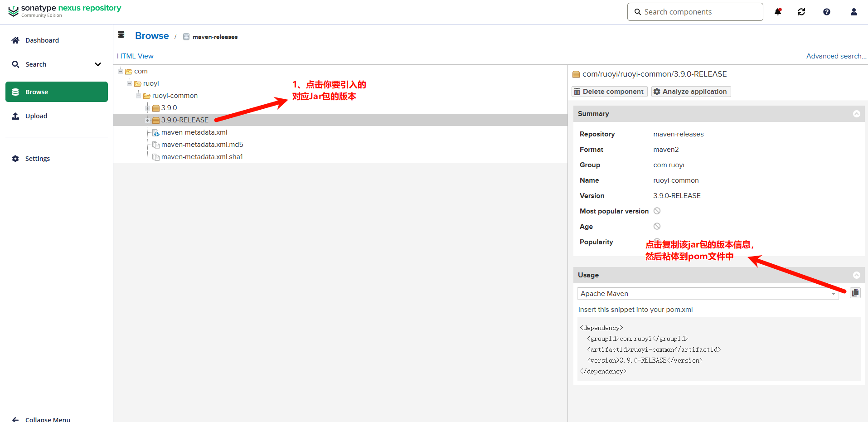Go to Dashboard in sidebar
868x422 pixels.
[x=57, y=40]
